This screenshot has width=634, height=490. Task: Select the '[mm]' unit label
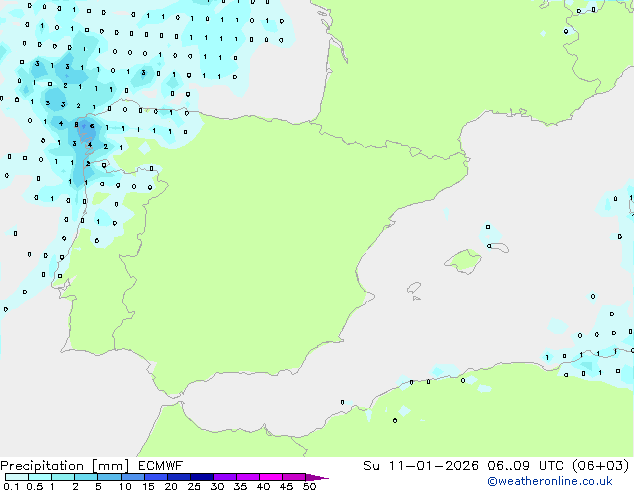point(110,466)
